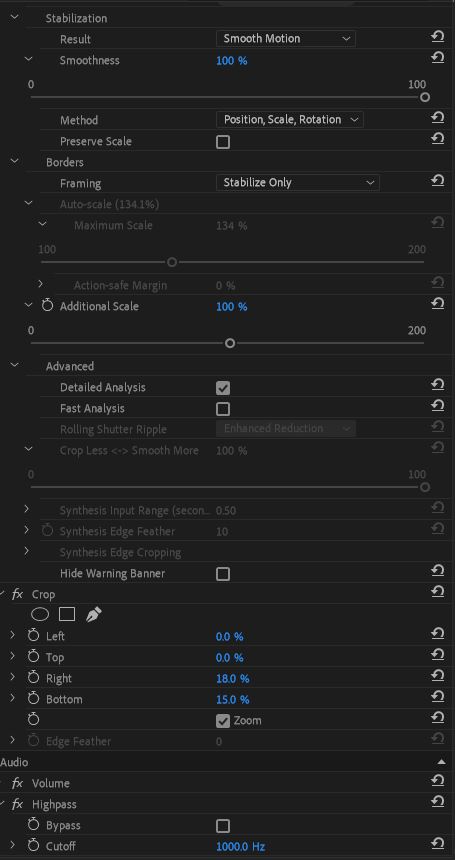Click the Additional Scale slider handle
This screenshot has height=860, width=455.
pyautogui.click(x=230, y=343)
